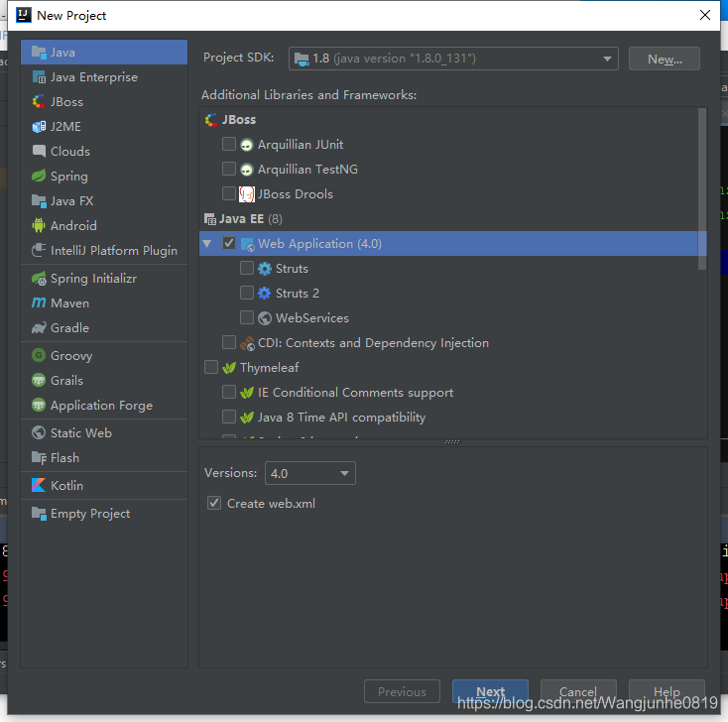Click the Flash folder icon

click(x=39, y=457)
